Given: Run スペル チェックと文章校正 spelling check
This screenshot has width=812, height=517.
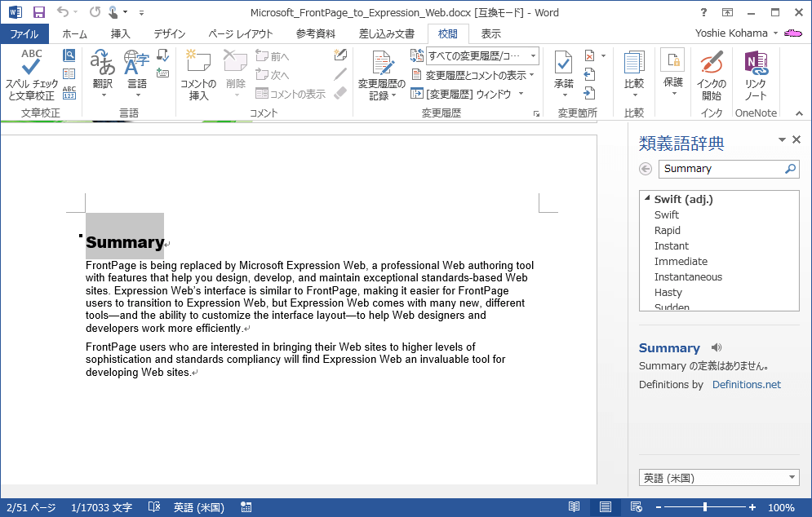Looking at the screenshot, I should pos(31,75).
